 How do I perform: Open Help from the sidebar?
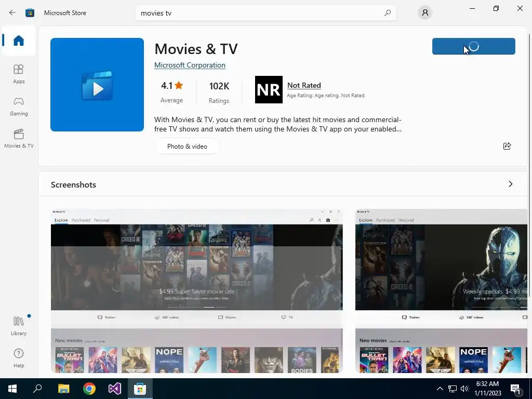[x=19, y=358]
